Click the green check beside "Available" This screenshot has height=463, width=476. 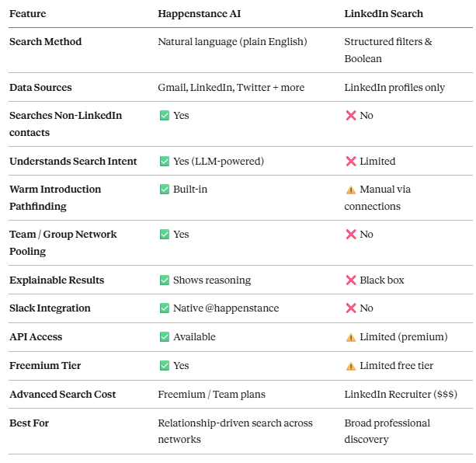pos(164,337)
